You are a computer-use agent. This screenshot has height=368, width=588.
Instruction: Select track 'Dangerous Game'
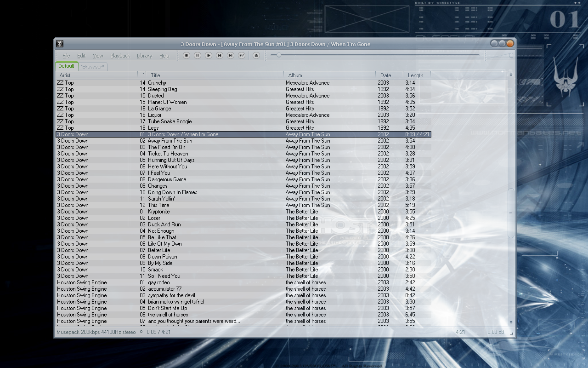[x=243, y=179]
